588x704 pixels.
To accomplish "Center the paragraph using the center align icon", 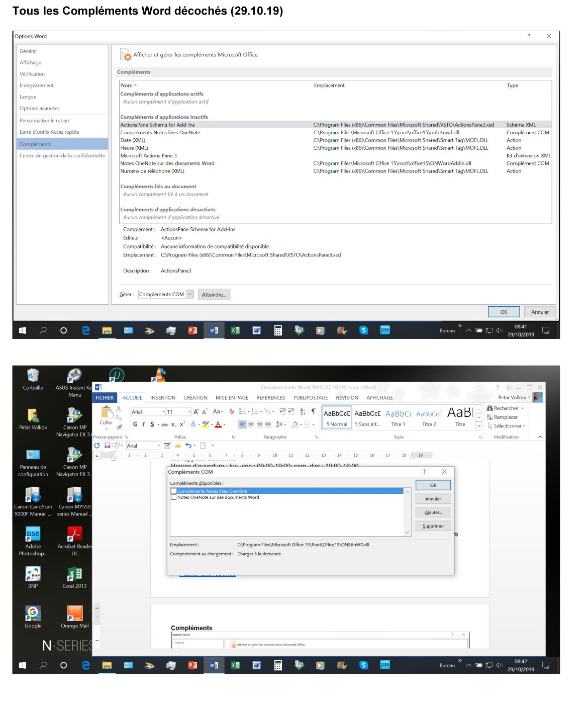I will coord(251,424).
